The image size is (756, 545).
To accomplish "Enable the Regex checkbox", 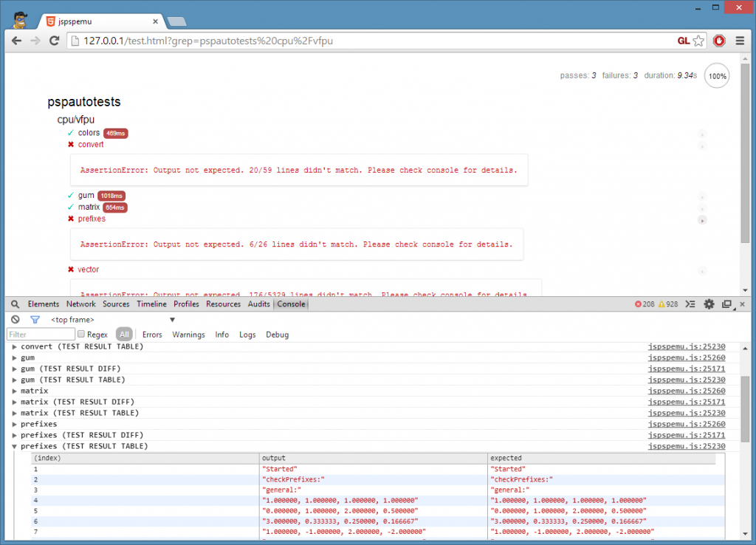I will tap(81, 335).
